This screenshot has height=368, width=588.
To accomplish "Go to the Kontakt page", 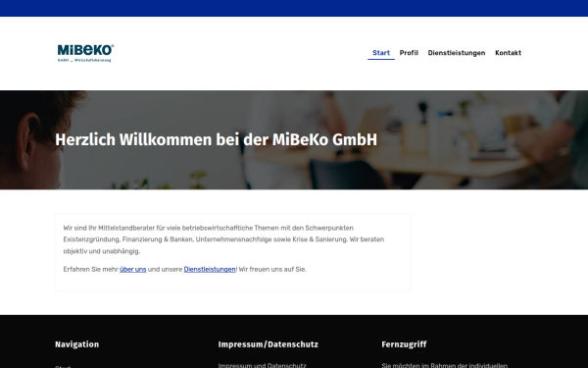I will 508,53.
